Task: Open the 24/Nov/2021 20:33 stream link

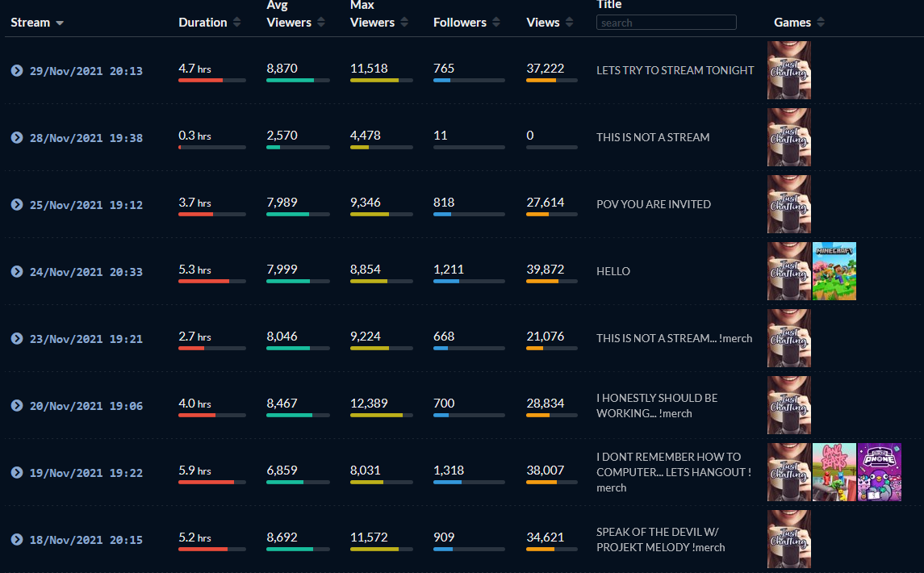Action: [86, 272]
